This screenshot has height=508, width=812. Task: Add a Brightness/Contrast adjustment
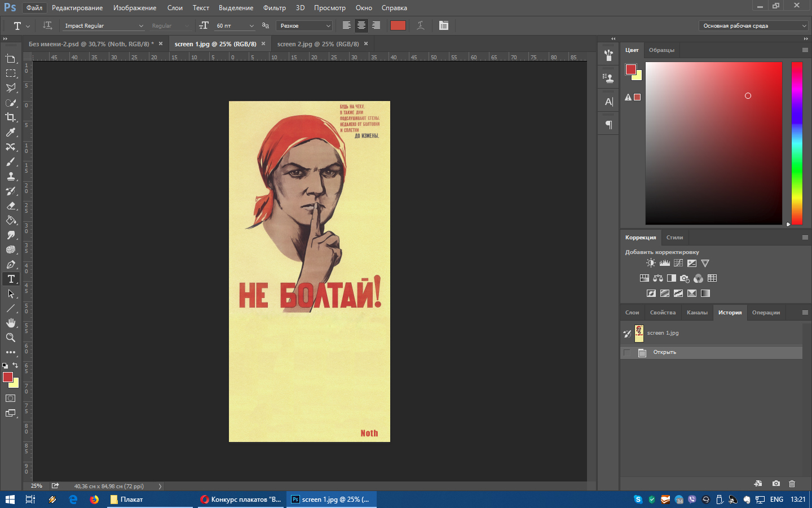[x=651, y=263]
